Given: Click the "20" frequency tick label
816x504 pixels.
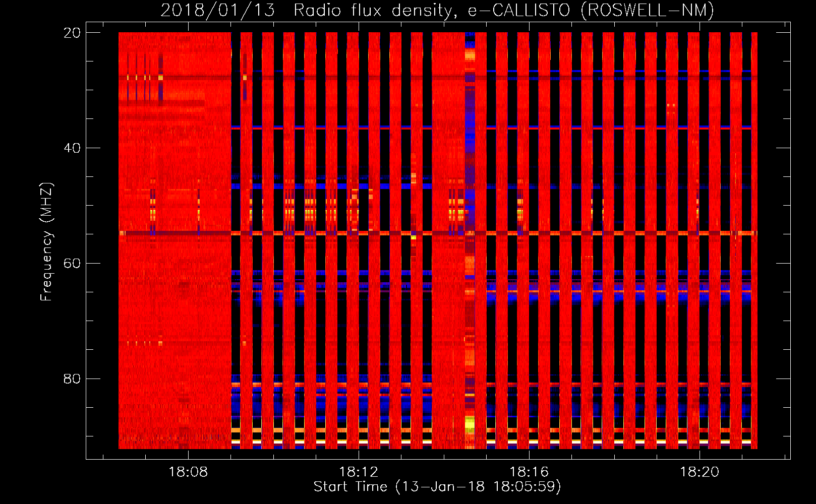Looking at the screenshot, I should tap(72, 33).
